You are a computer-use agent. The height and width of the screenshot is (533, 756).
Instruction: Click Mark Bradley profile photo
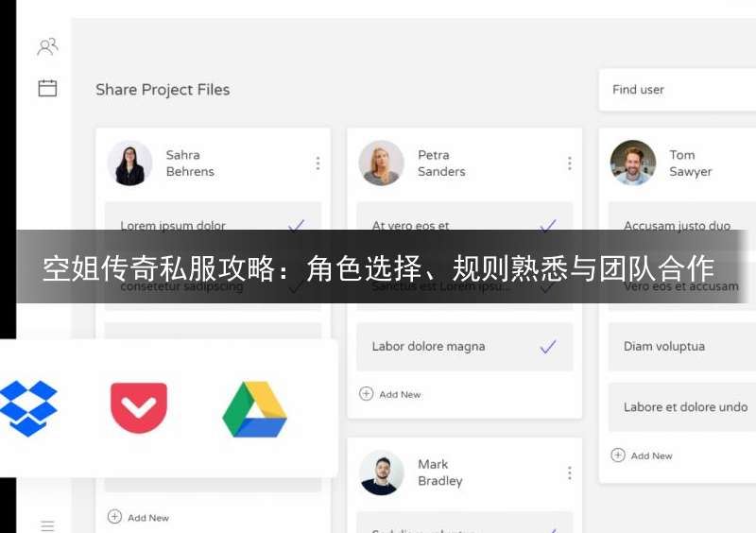coord(382,473)
